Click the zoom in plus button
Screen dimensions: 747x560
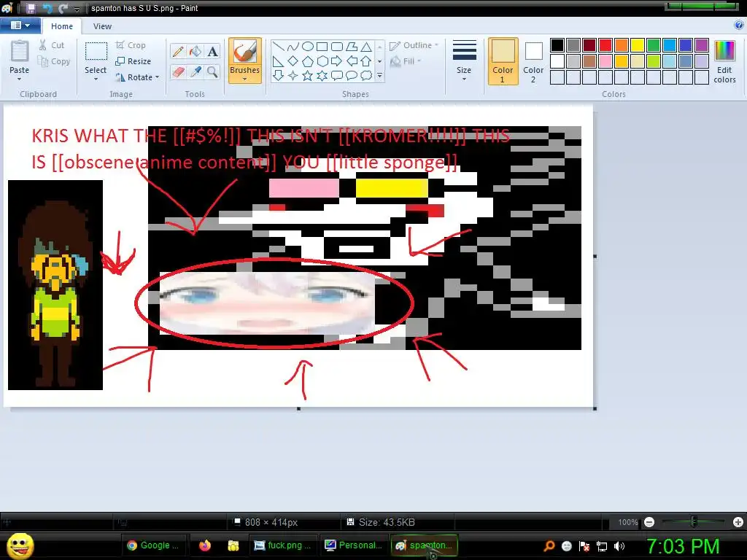coord(738,522)
